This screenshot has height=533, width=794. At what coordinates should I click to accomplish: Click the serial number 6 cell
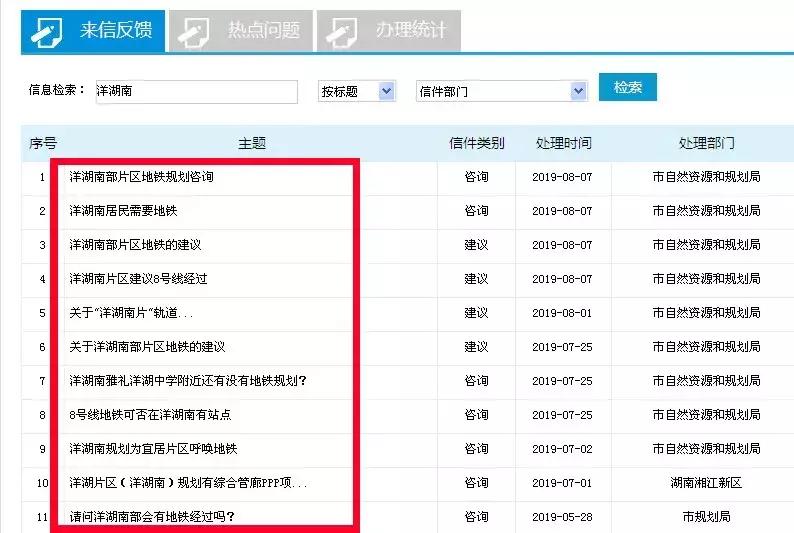tap(43, 347)
